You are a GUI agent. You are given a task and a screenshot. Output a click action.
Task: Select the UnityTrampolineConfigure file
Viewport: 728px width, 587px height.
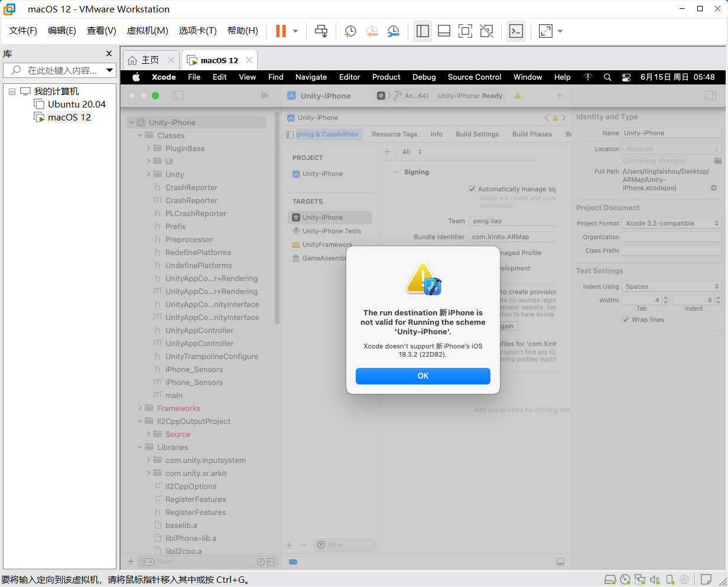click(x=212, y=357)
